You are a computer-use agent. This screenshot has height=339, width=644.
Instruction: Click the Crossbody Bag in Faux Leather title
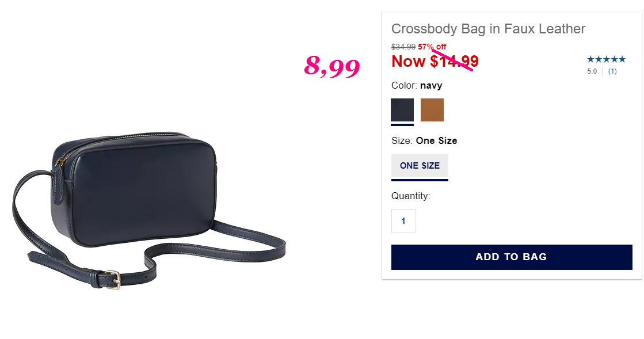click(x=489, y=29)
